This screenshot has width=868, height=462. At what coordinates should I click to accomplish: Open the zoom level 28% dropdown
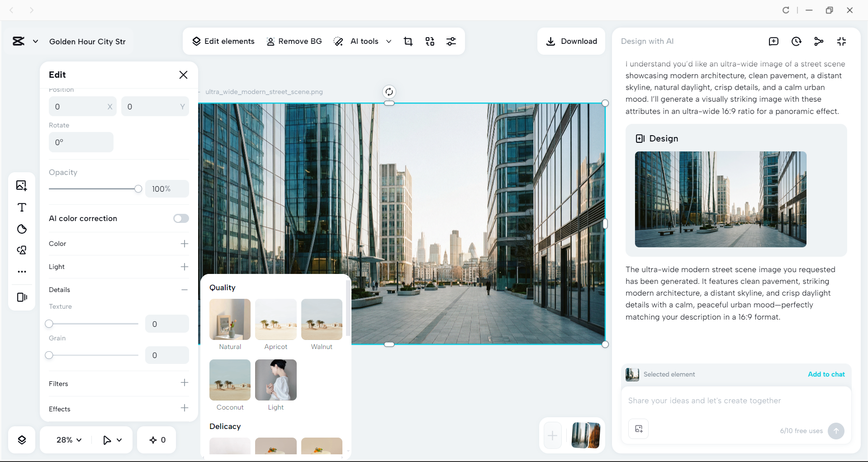pos(68,439)
